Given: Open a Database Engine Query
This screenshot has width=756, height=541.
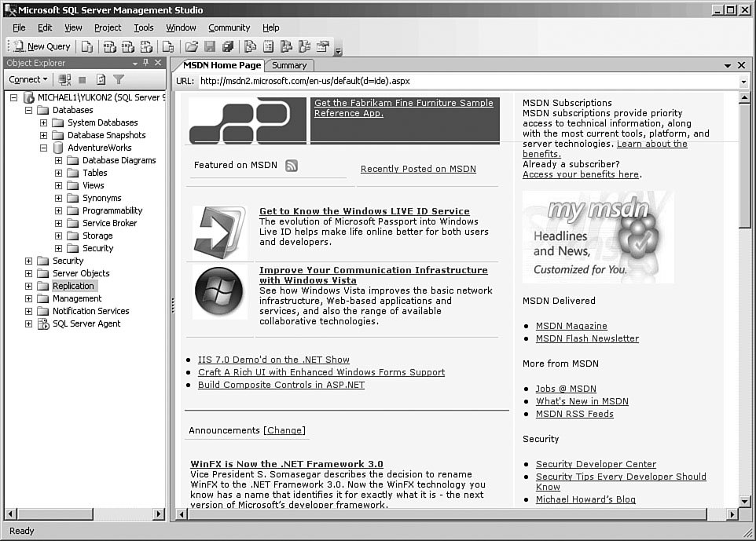Looking at the screenshot, I should click(x=87, y=46).
